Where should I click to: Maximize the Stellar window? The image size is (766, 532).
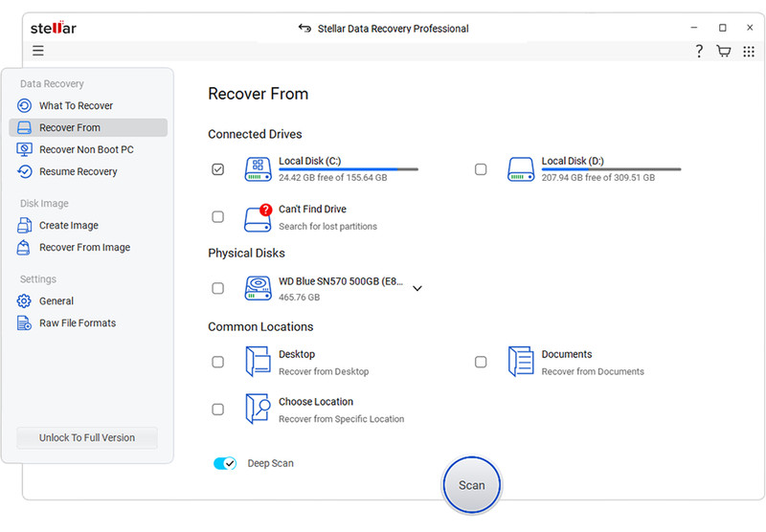[x=723, y=28]
